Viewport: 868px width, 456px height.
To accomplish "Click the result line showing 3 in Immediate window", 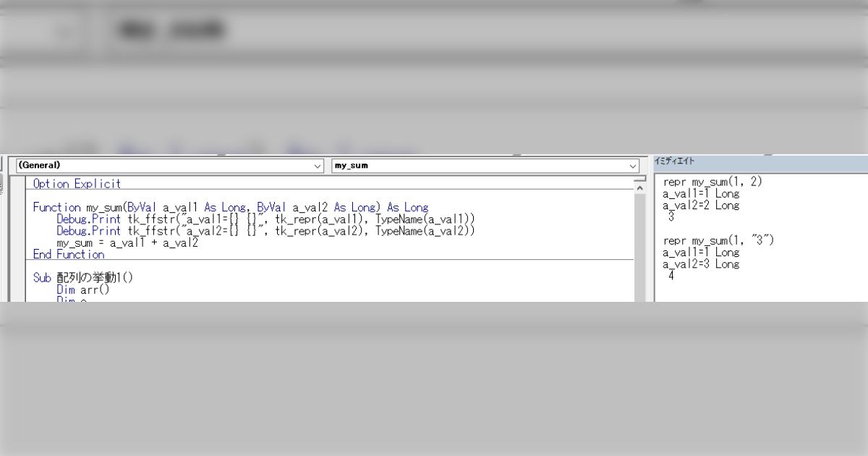I will pos(673,216).
